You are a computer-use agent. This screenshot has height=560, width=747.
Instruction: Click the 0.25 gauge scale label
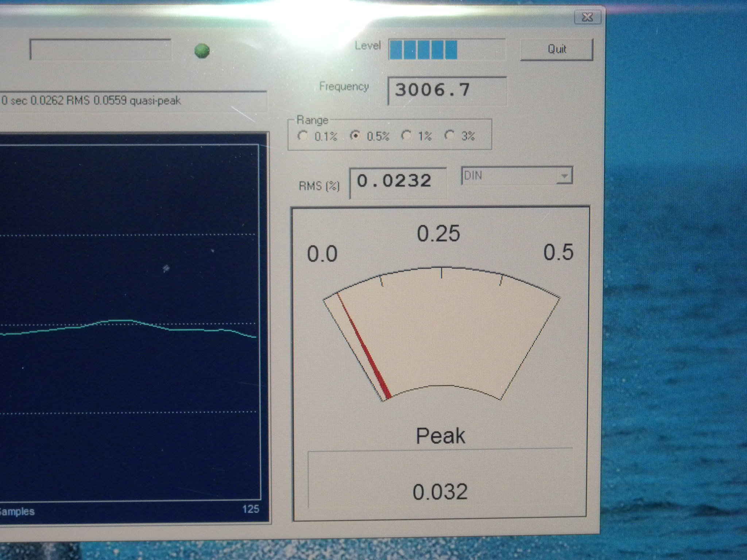(x=438, y=234)
